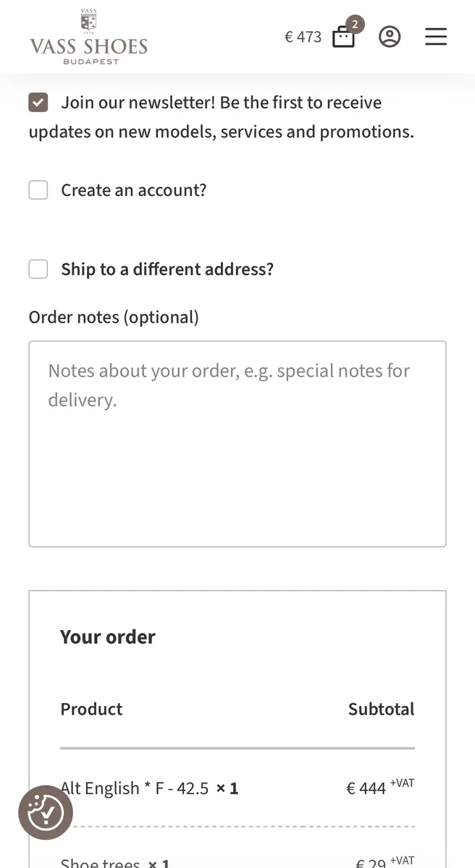Click the Vass Shoes Budapest logo
Screen dimensions: 475x868
point(88,38)
